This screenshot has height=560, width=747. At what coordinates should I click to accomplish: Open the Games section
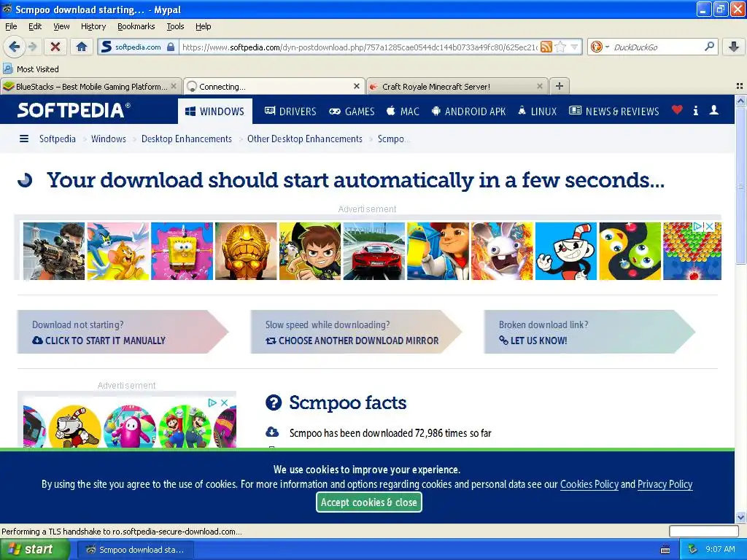click(x=352, y=111)
